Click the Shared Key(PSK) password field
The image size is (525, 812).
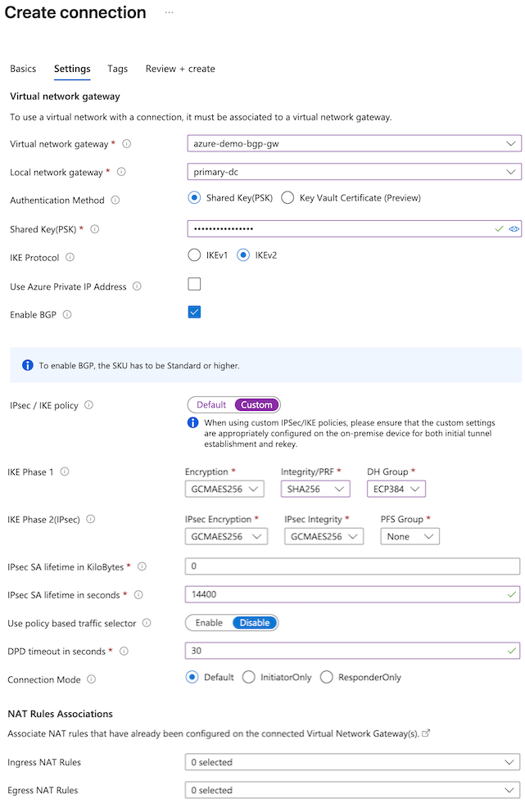coord(355,229)
